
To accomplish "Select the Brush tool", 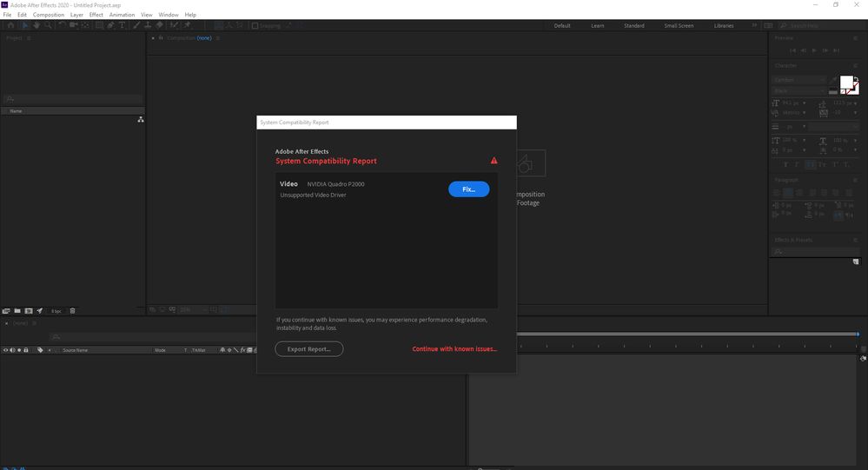I will pos(136,25).
